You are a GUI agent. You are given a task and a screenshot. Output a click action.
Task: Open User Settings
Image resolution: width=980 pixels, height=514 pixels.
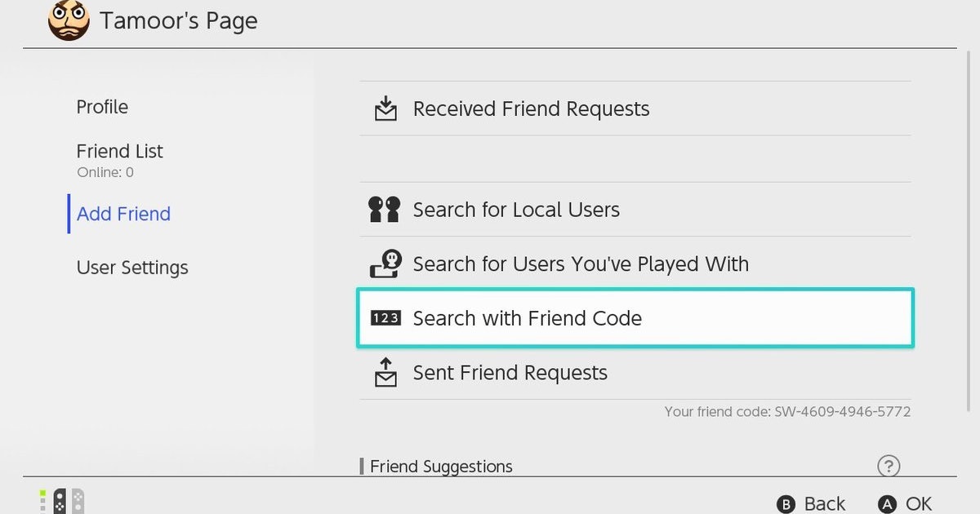pyautogui.click(x=132, y=268)
